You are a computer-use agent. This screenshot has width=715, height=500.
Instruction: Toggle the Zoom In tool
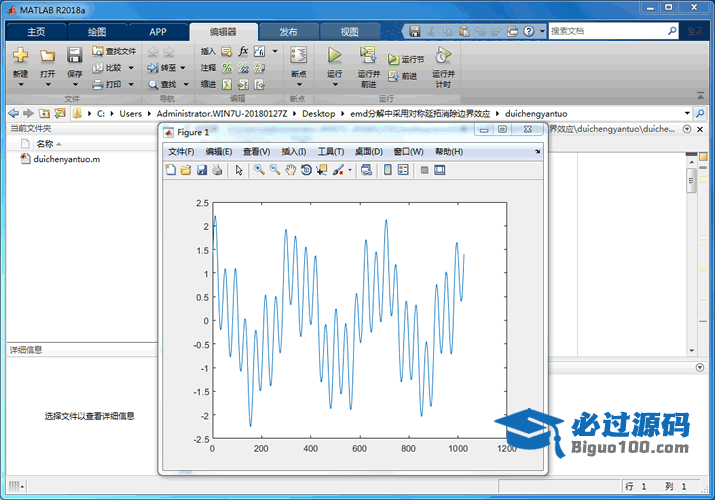(x=259, y=170)
